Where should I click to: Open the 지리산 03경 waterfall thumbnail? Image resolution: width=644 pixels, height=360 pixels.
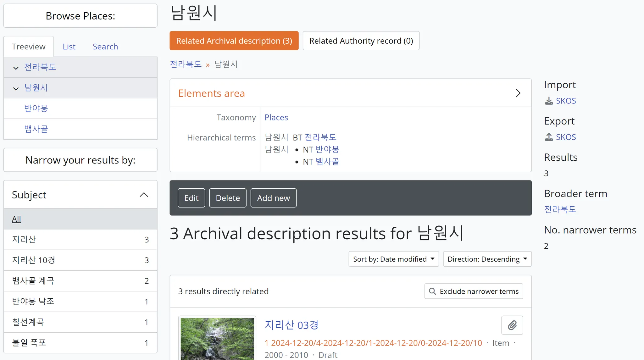coord(217,338)
